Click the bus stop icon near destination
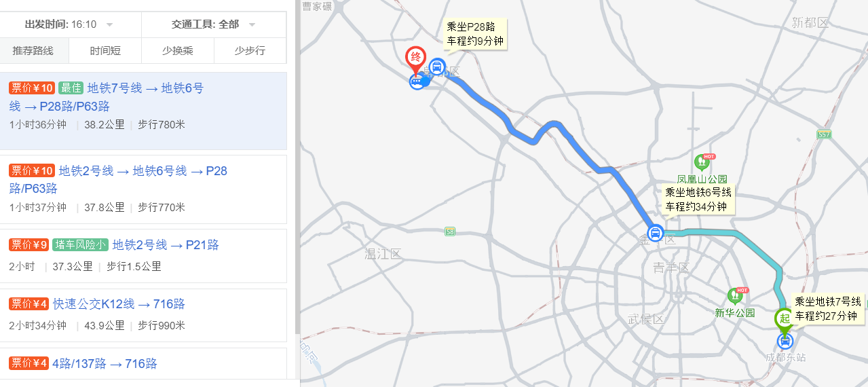 point(437,67)
